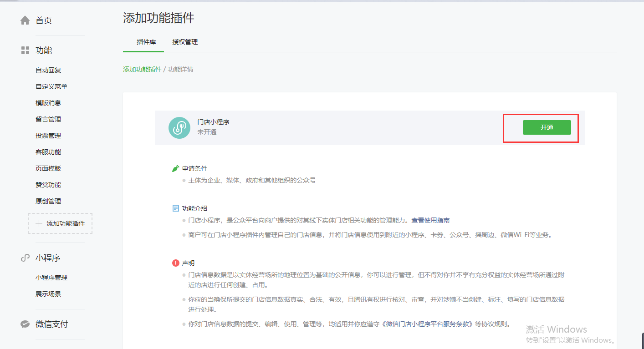Screen dimensions: 644x349
Task: Click the plus icon in 添加功能插件
Action: click(x=39, y=223)
